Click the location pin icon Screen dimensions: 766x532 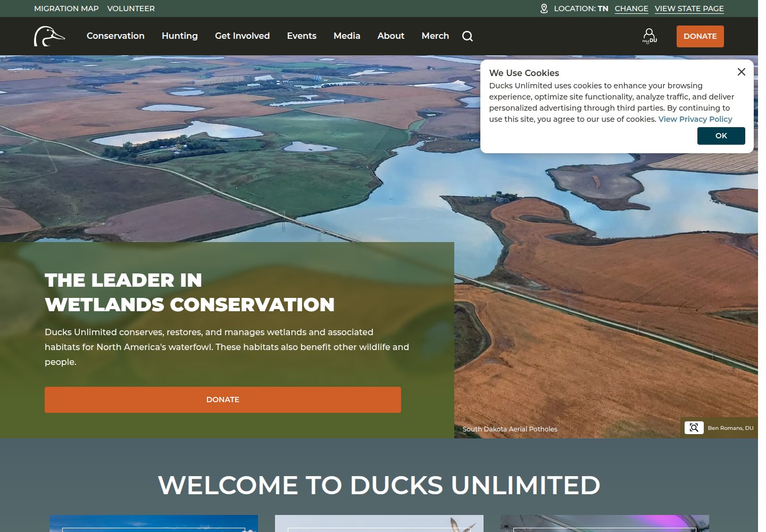[x=544, y=9]
